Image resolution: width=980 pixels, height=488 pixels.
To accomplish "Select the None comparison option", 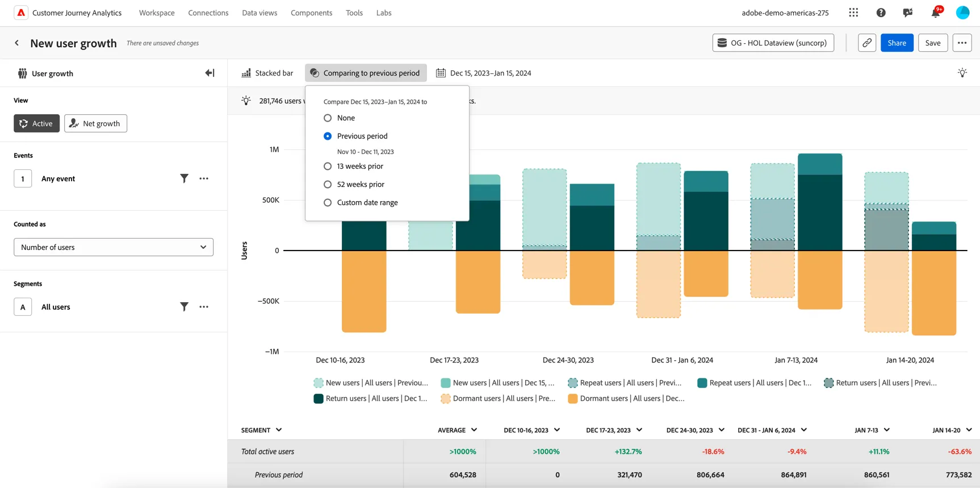I will tap(328, 118).
